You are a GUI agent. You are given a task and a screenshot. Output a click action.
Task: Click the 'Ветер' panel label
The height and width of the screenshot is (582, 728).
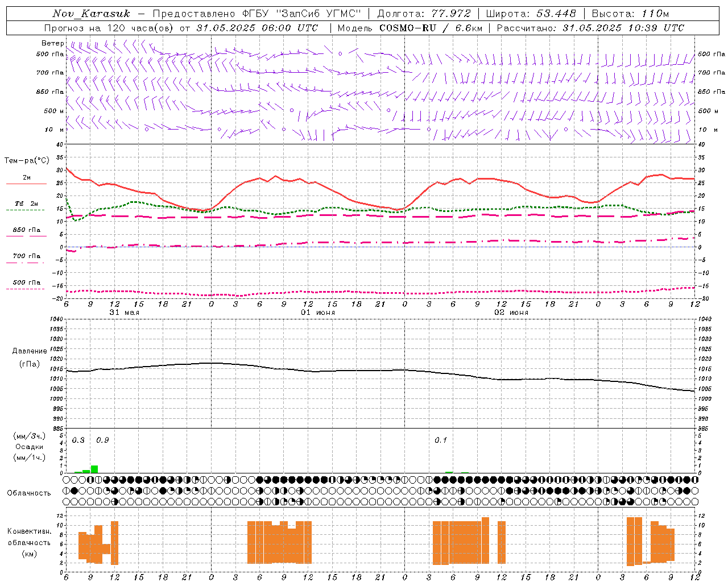tap(53, 43)
